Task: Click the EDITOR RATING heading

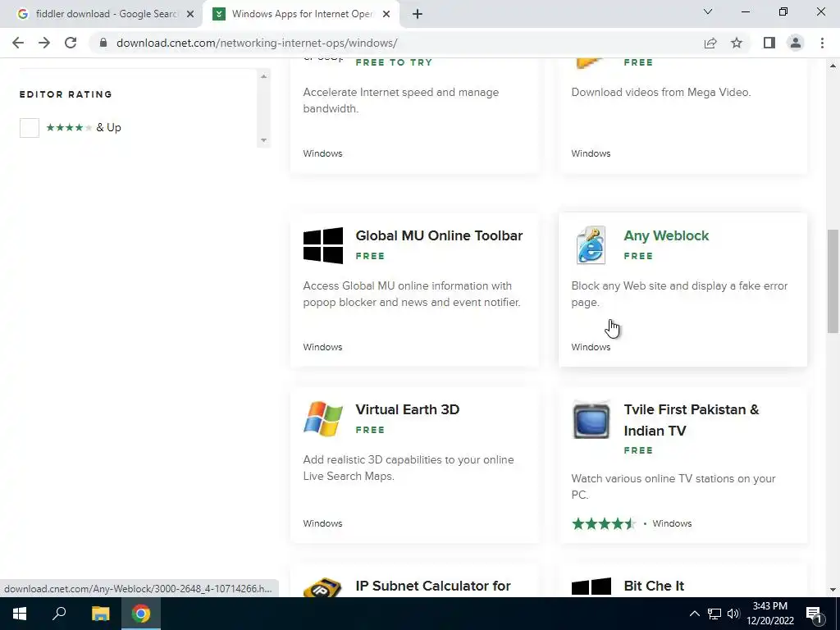Action: (66, 94)
